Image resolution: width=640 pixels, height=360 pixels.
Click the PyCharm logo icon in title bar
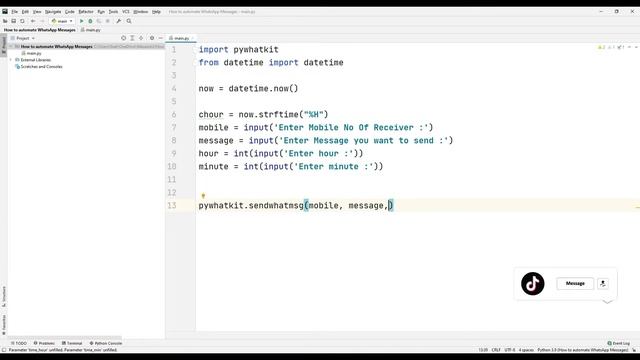(5, 11)
